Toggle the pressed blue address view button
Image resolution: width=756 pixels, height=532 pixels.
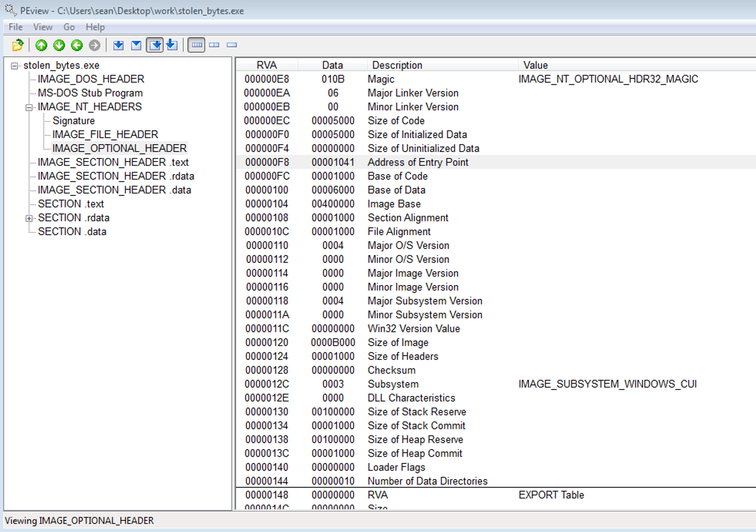click(x=155, y=45)
